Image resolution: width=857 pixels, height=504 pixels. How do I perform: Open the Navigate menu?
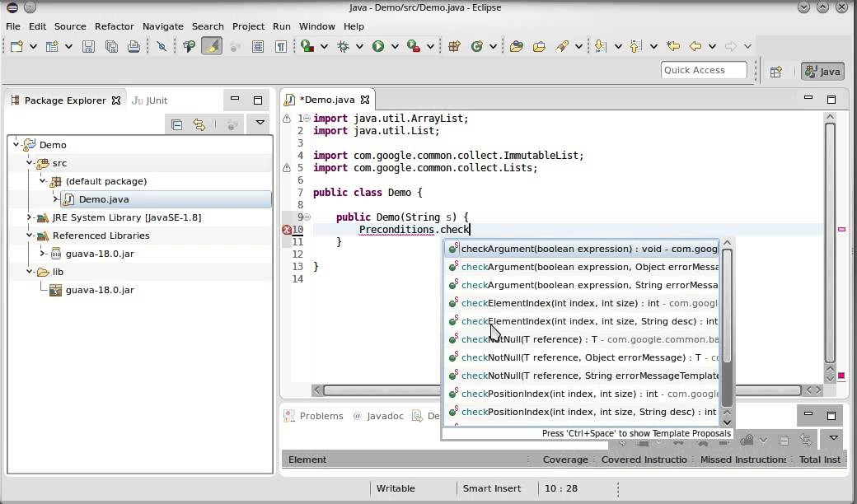click(x=163, y=26)
